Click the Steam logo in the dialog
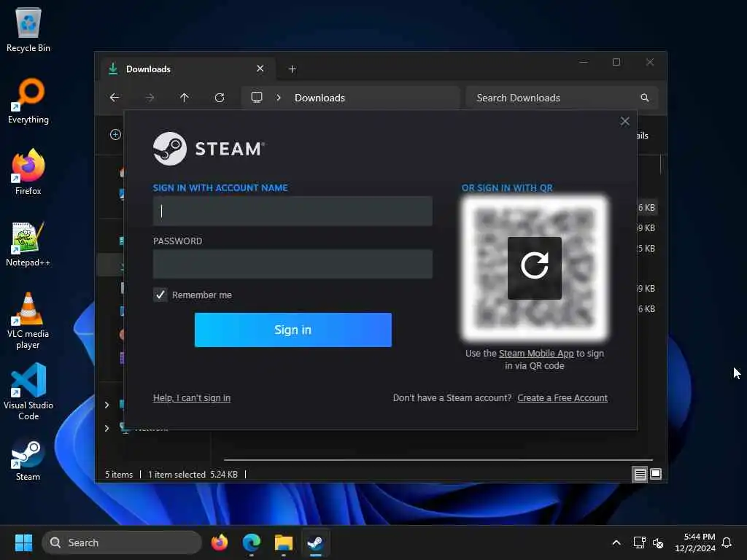This screenshot has width=747, height=560. tap(209, 149)
